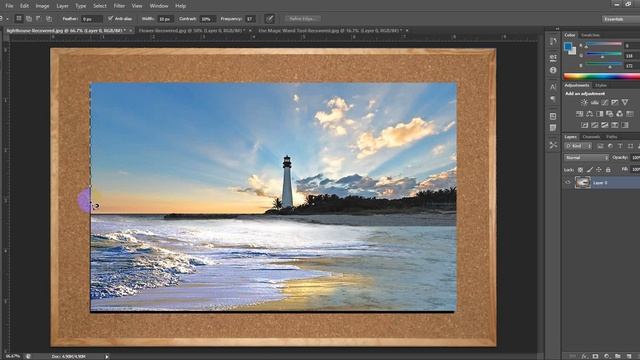Open the Layer Comps panel icon

(x=553, y=128)
